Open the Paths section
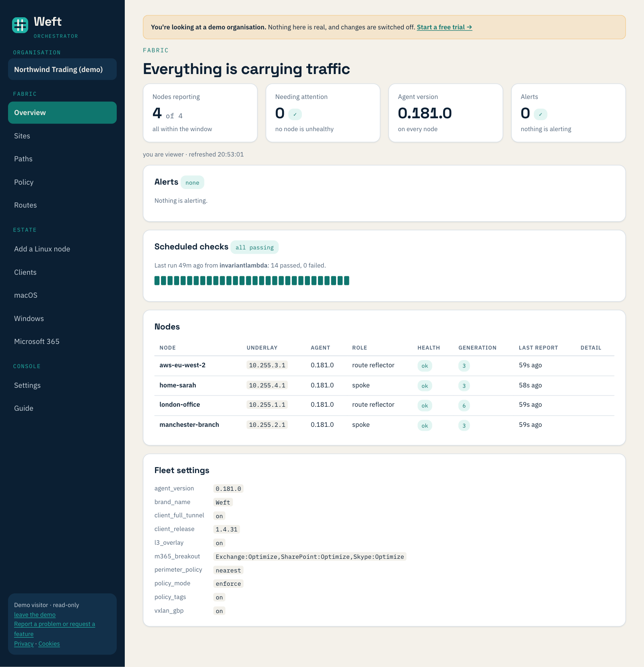 click(x=62, y=159)
